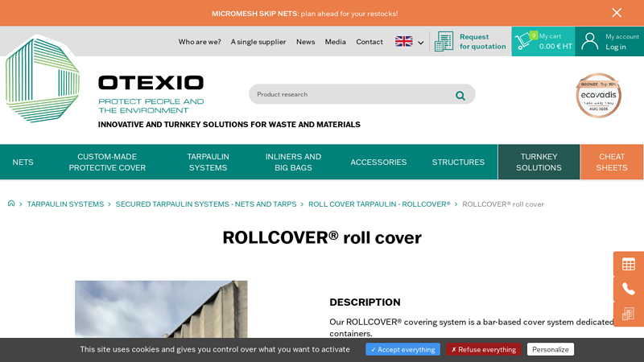Click the DESCRIPTION heading text

pos(365,302)
